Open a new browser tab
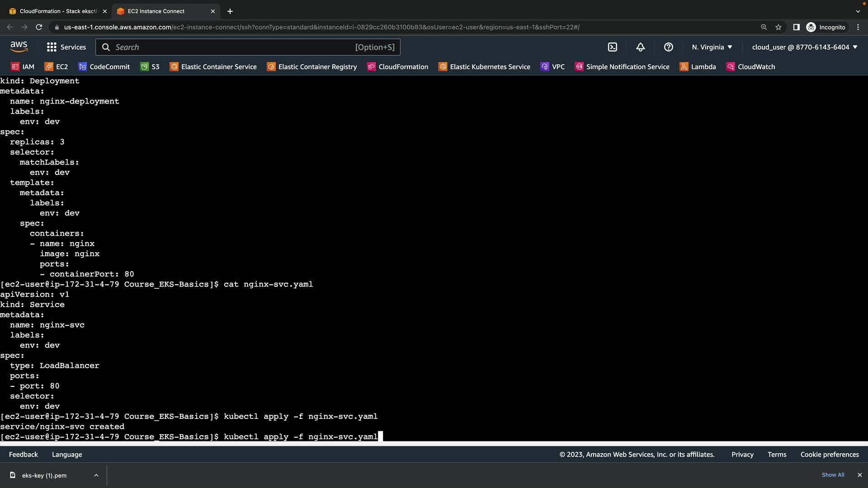Screen dimensions: 868x488 point(230,11)
